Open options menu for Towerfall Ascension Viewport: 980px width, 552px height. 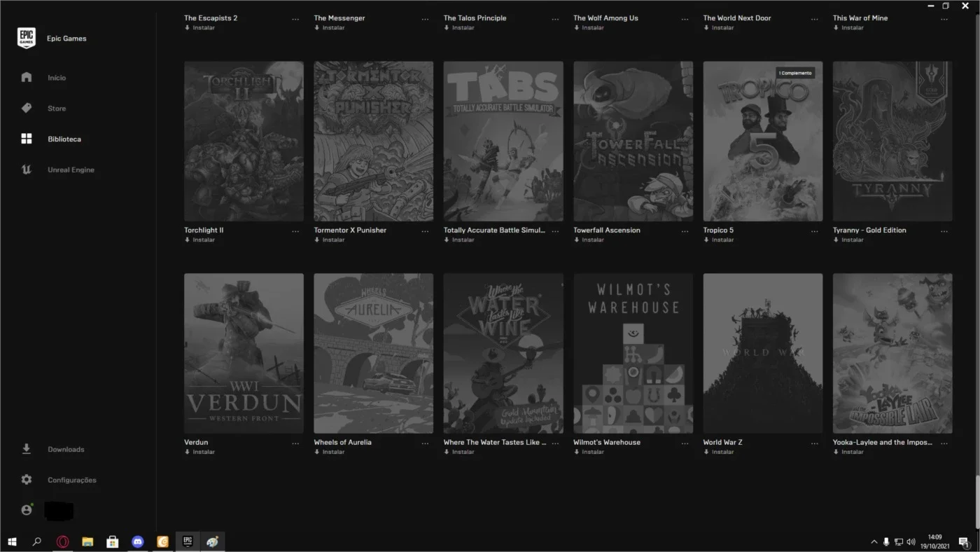click(x=685, y=231)
